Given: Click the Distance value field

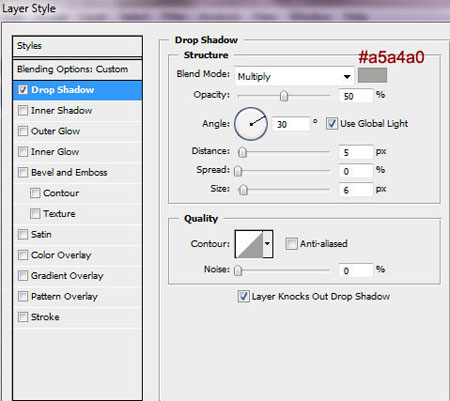Looking at the screenshot, I should coord(356,152).
